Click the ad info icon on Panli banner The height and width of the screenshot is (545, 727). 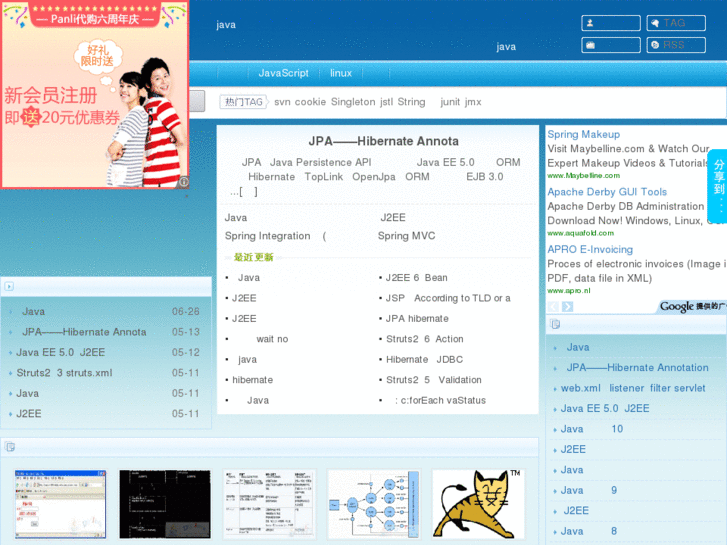[x=184, y=182]
